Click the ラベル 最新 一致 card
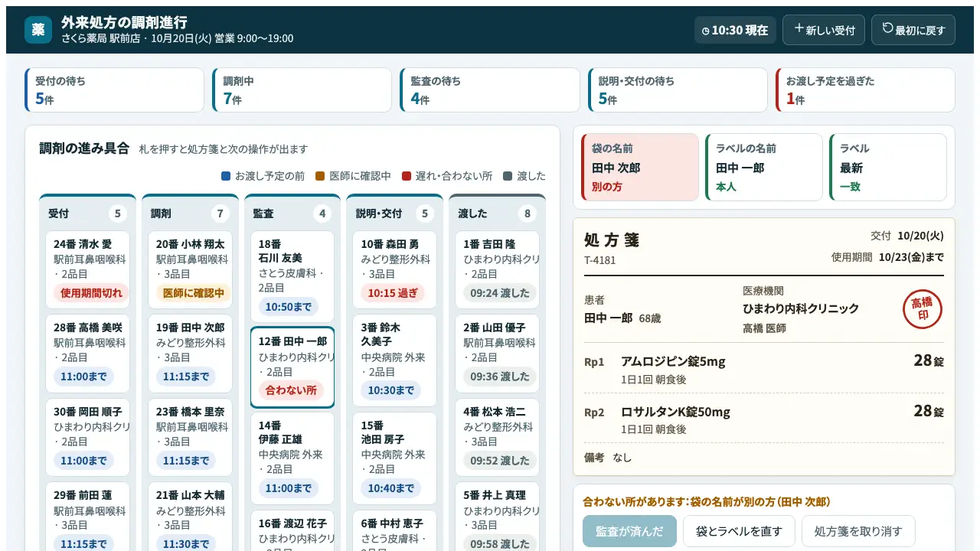Viewport: 980px width, 551px height. 888,168
